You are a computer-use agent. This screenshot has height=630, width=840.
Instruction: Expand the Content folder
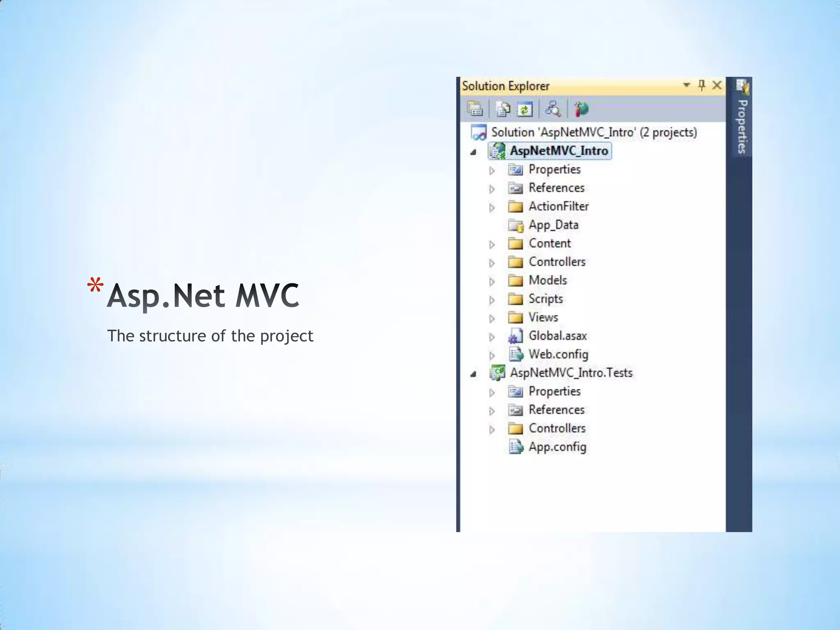pos(492,245)
